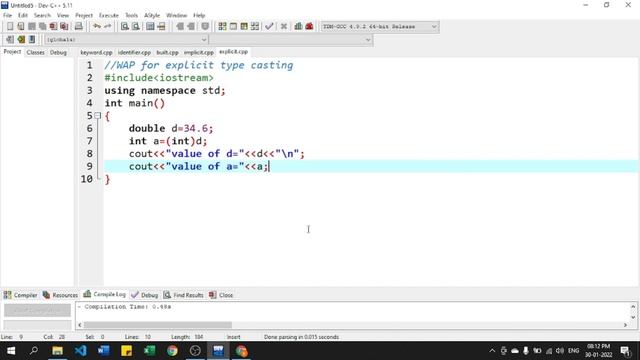
Task: Select the Classes tab in the side panel
Action: (36, 52)
